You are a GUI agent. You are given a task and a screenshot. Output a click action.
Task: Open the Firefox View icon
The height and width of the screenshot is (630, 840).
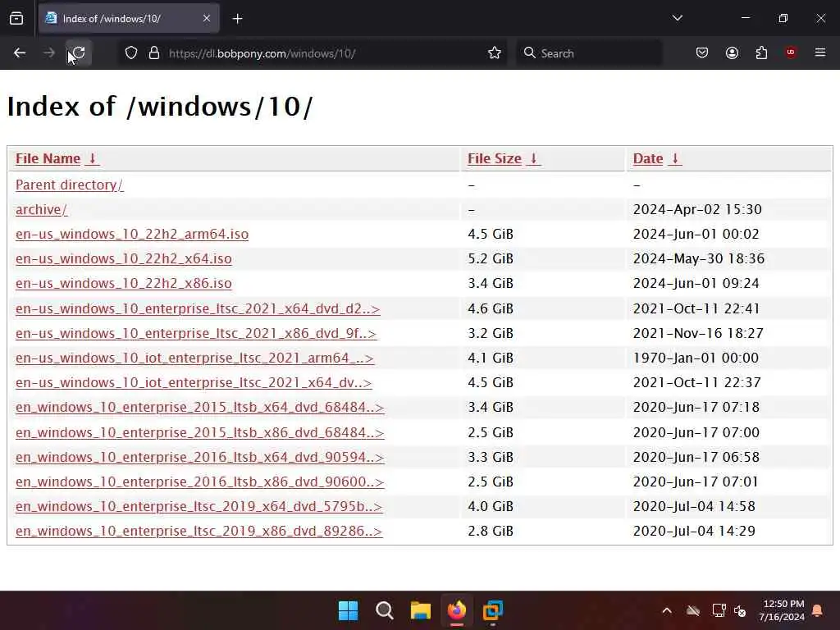coord(16,19)
